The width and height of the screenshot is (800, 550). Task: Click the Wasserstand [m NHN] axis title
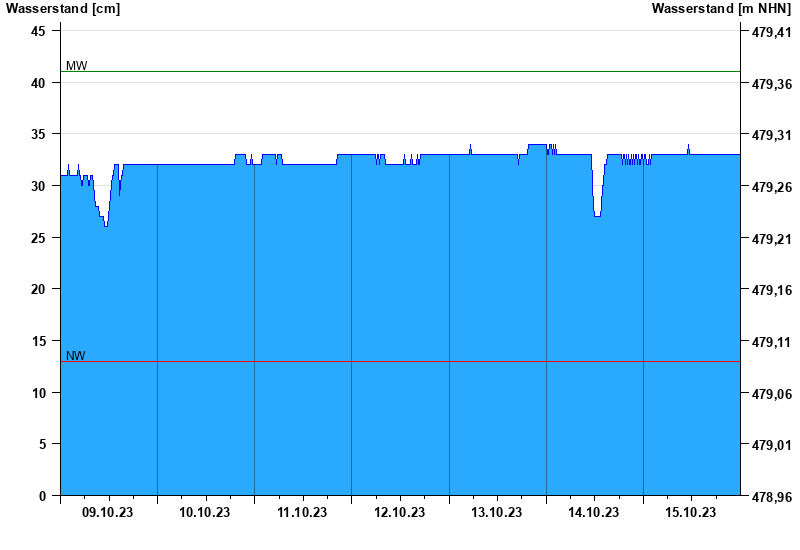[721, 9]
